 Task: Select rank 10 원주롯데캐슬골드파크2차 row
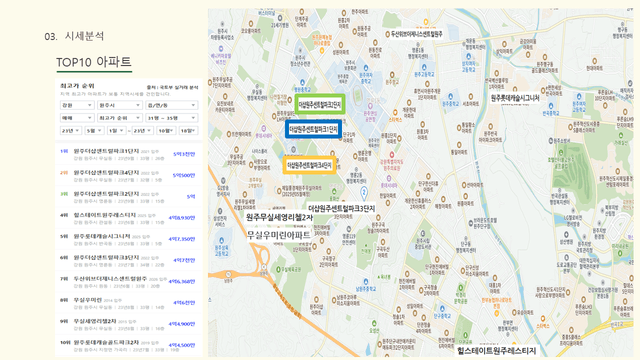[129, 345]
